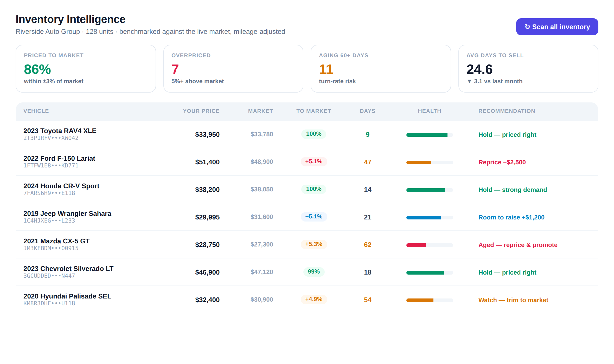The image size is (614, 364).
Task: Sort by the Recommendation column header
Action: (x=507, y=111)
